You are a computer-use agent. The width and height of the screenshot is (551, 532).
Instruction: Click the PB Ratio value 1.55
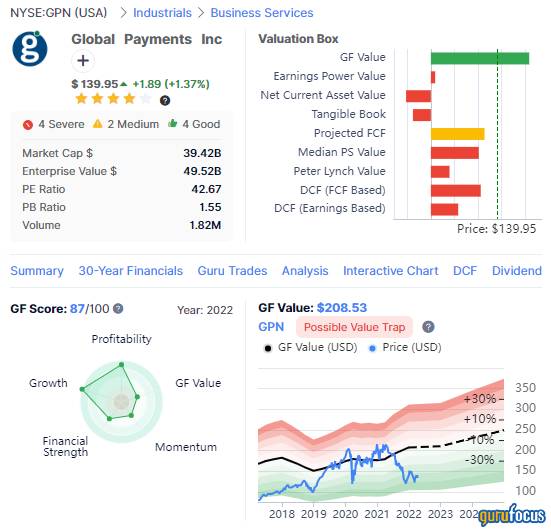pyautogui.click(x=210, y=207)
